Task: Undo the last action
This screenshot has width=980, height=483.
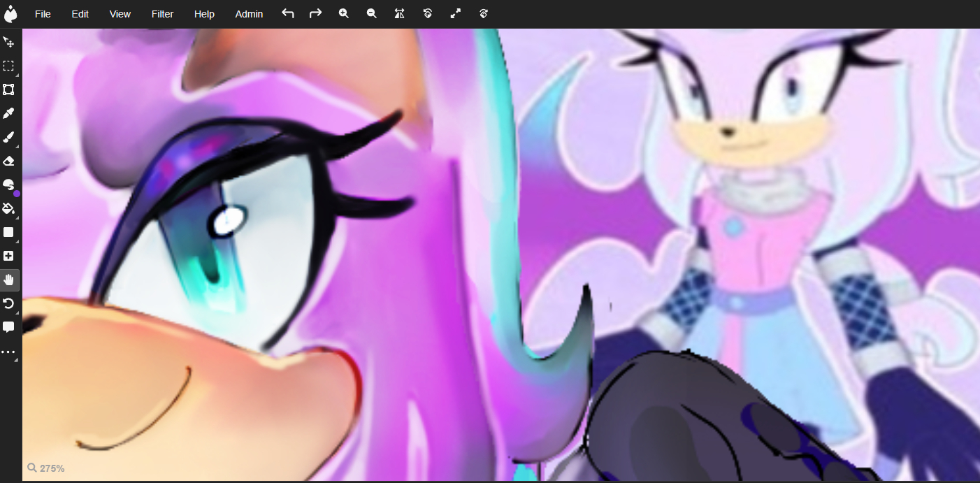Action: click(287, 13)
